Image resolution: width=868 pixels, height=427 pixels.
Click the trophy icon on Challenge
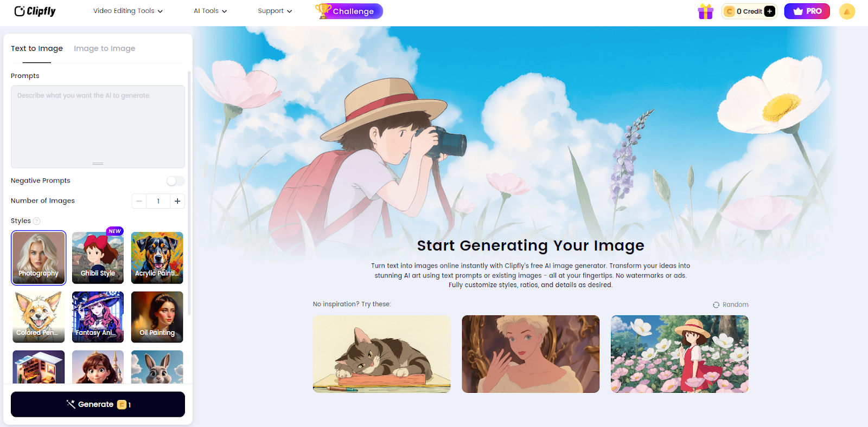pyautogui.click(x=323, y=11)
